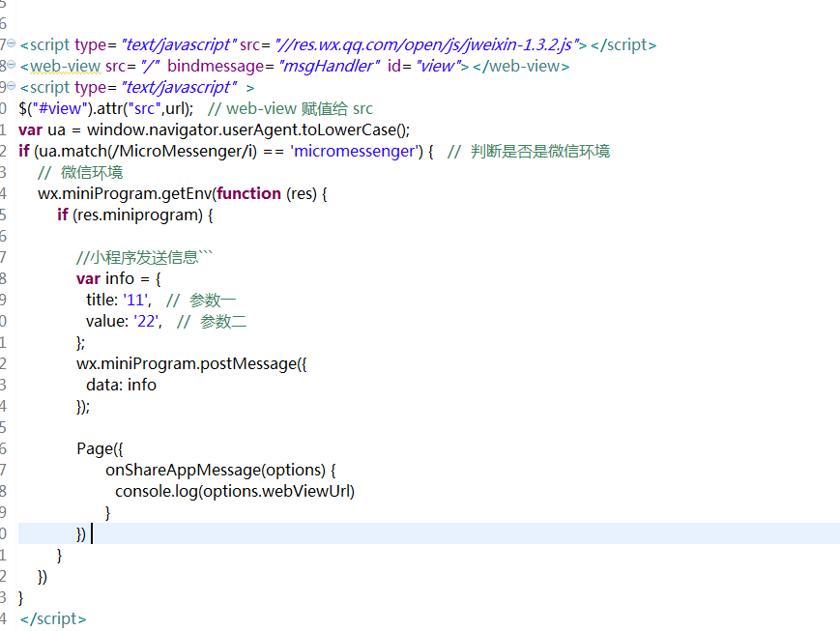Click console.log(options.webViewUrl) statement
This screenshot has height=631, width=840.
coord(235,491)
